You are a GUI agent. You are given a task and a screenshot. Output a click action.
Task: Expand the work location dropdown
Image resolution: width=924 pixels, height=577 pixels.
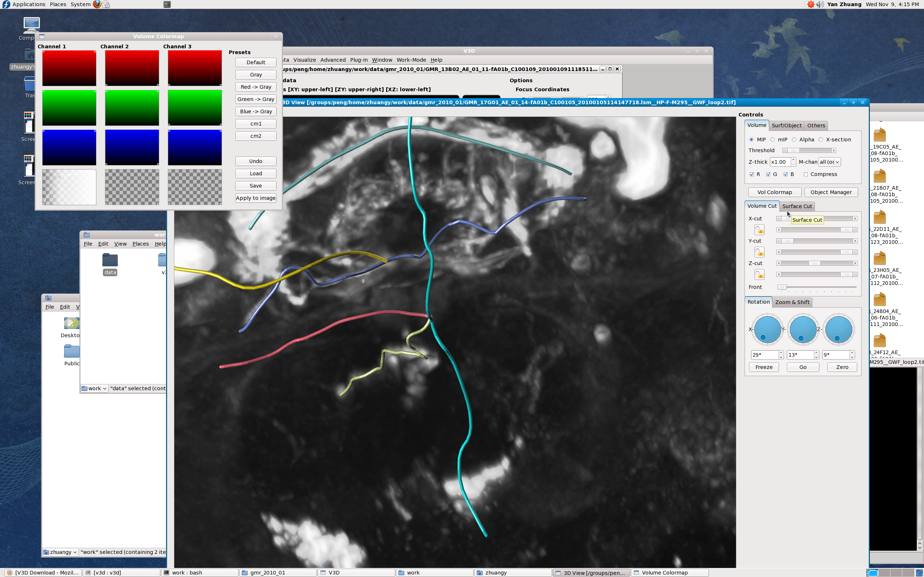(94, 388)
